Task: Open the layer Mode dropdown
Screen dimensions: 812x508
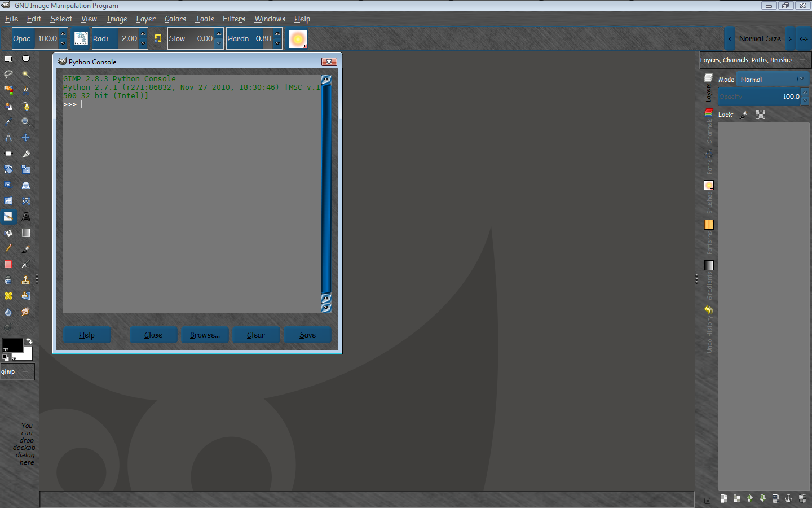Action: point(773,79)
